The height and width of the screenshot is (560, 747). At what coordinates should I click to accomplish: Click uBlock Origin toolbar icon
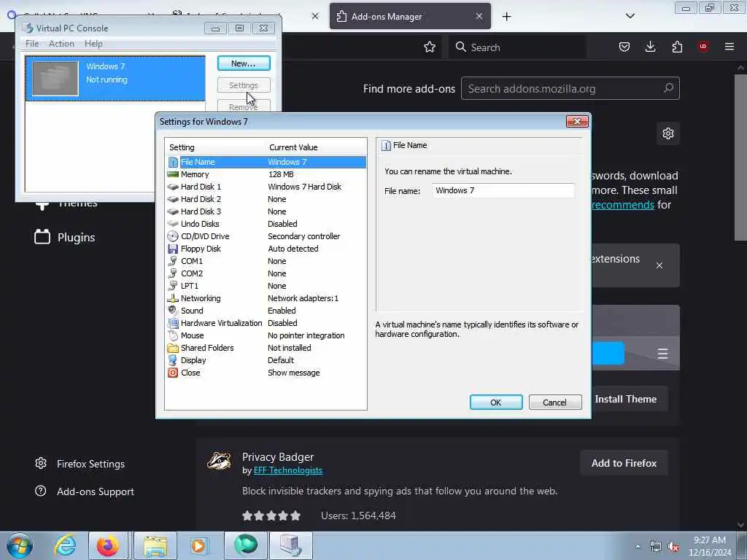703,47
